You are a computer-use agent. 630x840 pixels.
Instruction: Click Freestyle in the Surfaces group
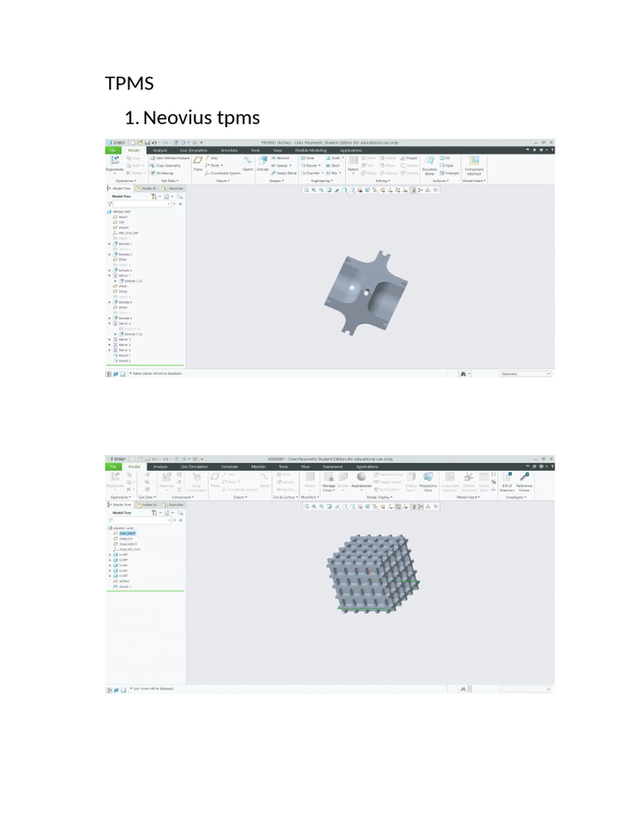[450, 174]
